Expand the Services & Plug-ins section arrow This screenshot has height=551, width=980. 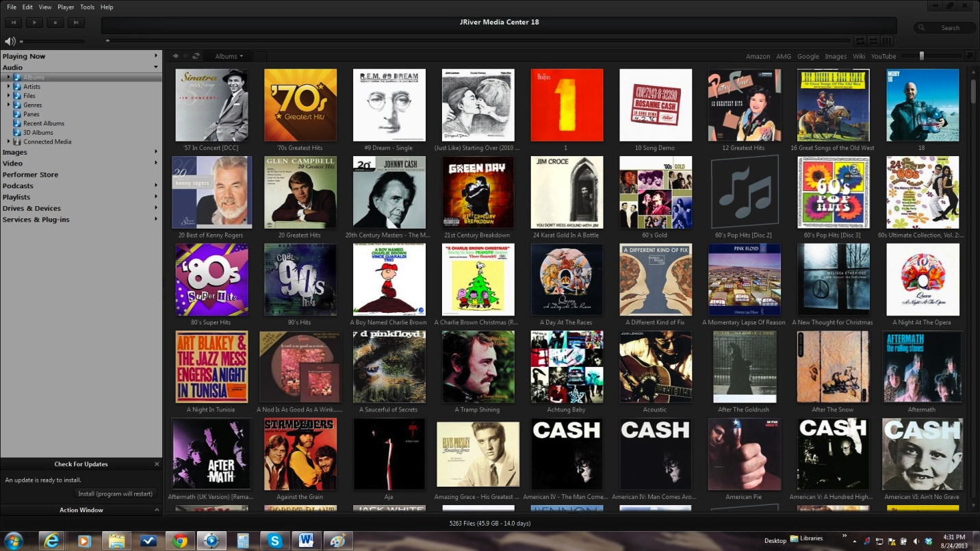click(x=156, y=219)
